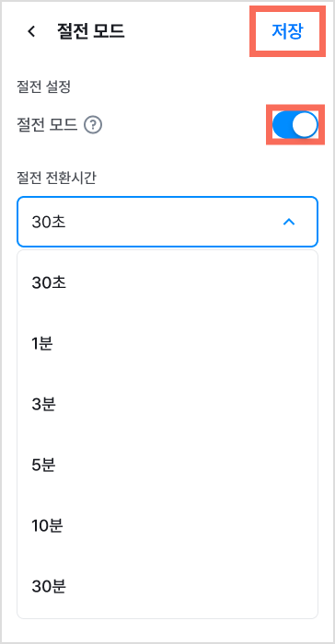The height and width of the screenshot is (644, 335).
Task: Click the 절전 모드 page title
Action: (x=90, y=31)
